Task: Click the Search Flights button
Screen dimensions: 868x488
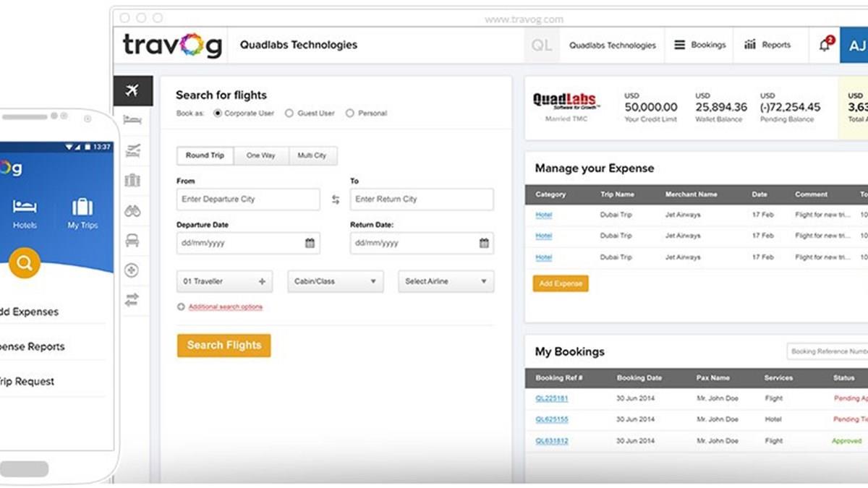Action: tap(224, 346)
